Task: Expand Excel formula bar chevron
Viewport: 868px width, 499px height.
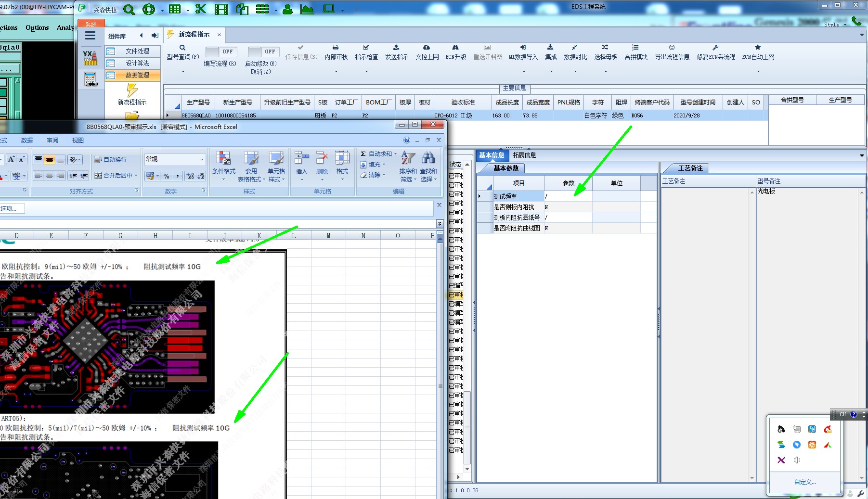Action: click(x=440, y=223)
